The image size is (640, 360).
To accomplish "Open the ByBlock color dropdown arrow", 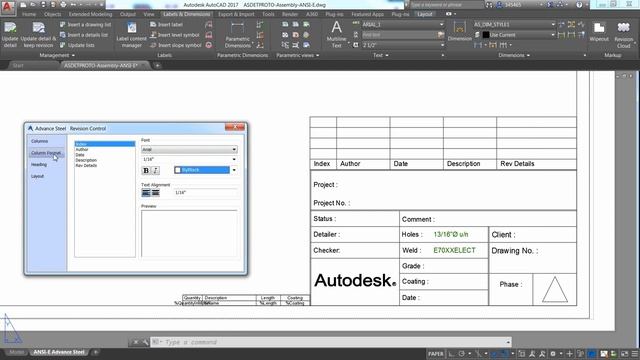I will pyautogui.click(x=234, y=170).
